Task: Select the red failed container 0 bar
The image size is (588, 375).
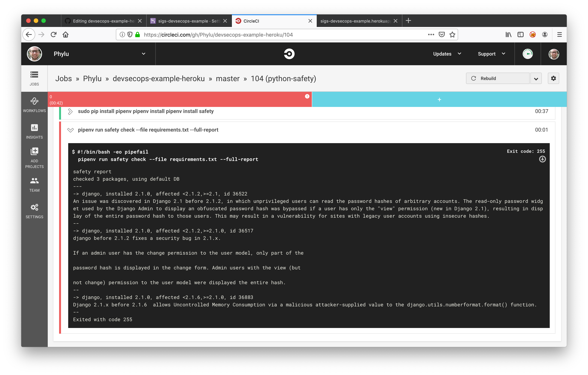Action: pyautogui.click(x=179, y=100)
